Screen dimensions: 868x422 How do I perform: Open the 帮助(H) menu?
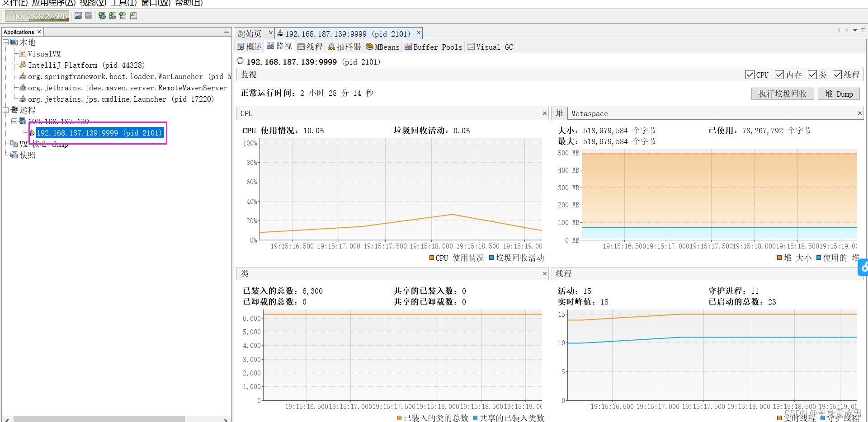tap(189, 3)
